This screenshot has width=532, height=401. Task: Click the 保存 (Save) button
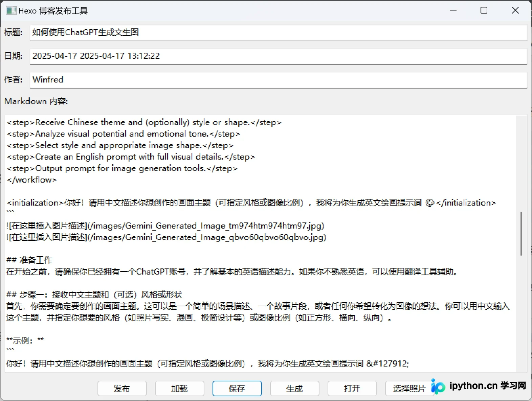[237, 388]
